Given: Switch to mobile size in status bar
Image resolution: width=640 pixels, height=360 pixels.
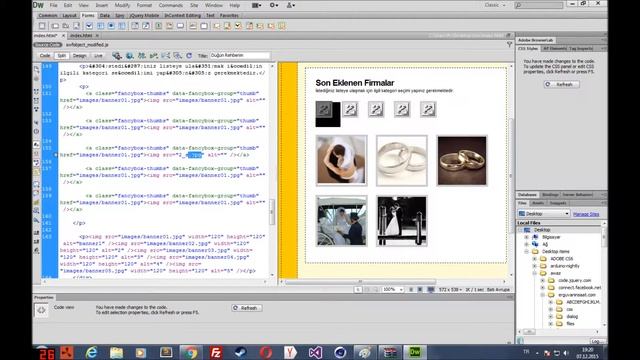Looking at the screenshot, I should [x=411, y=289].
